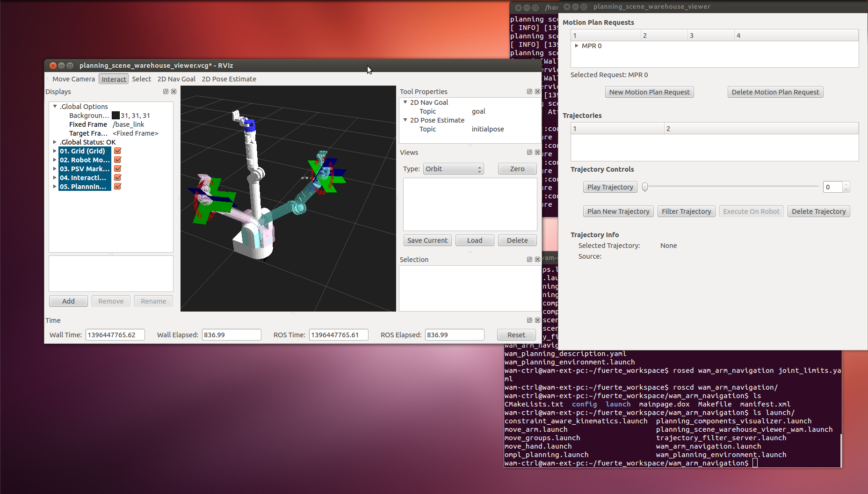Image resolution: width=868 pixels, height=494 pixels.
Task: Uncheck the 01. Grid display checkbox
Action: point(118,151)
